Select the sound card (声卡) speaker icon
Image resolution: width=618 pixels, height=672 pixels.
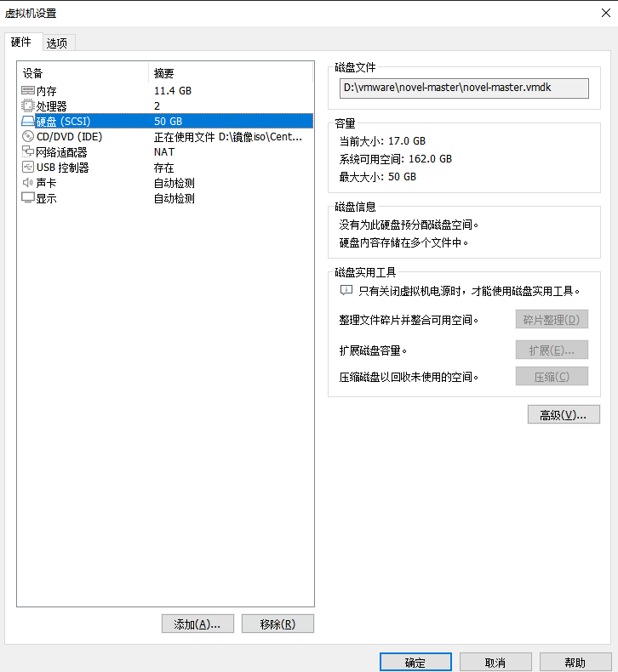(x=28, y=183)
